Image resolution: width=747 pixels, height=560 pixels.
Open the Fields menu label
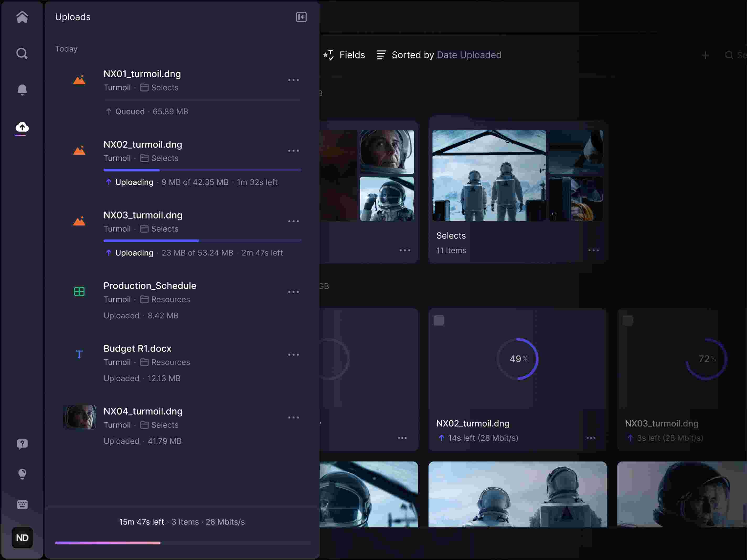352,55
